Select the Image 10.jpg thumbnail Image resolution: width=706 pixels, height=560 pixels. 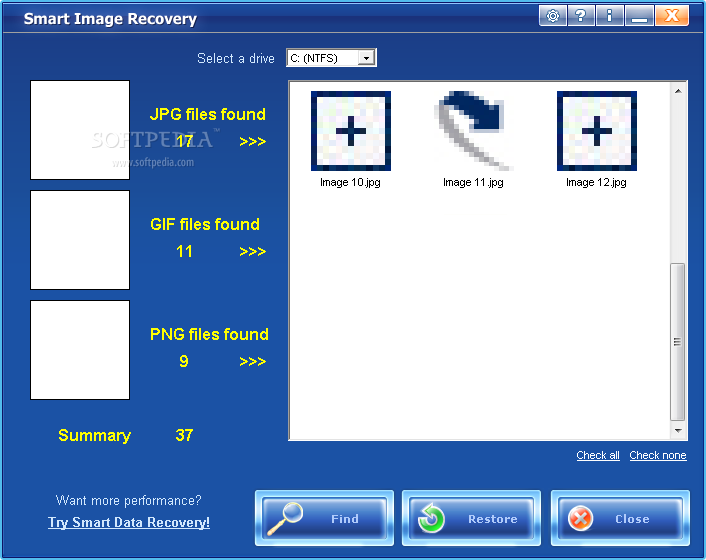351,131
